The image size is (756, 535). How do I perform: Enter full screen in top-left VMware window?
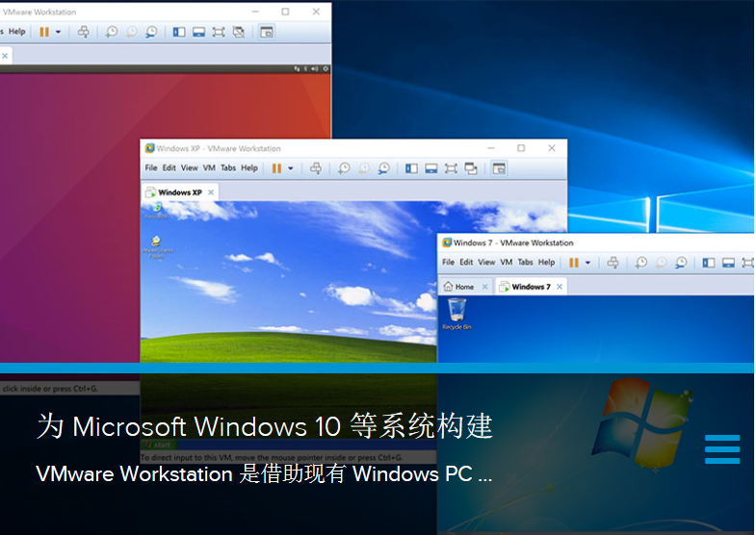(x=219, y=32)
